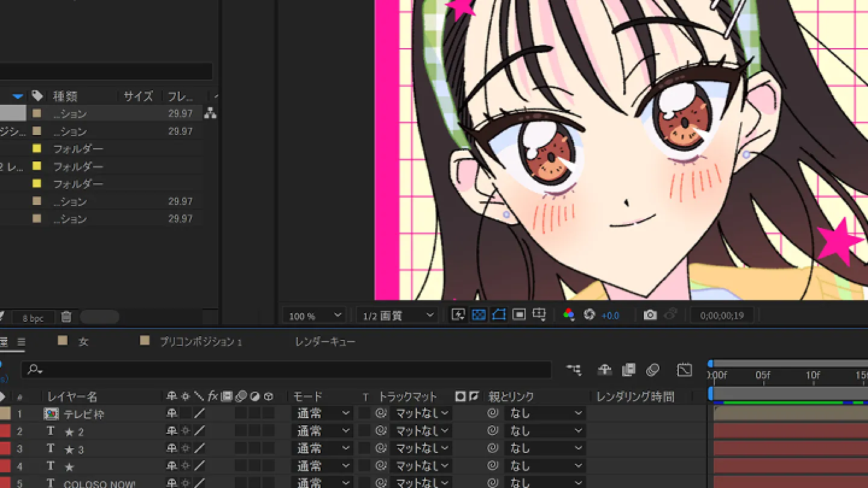Take a snapshot with the camera icon
This screenshot has width=868, height=488.
tap(650, 315)
